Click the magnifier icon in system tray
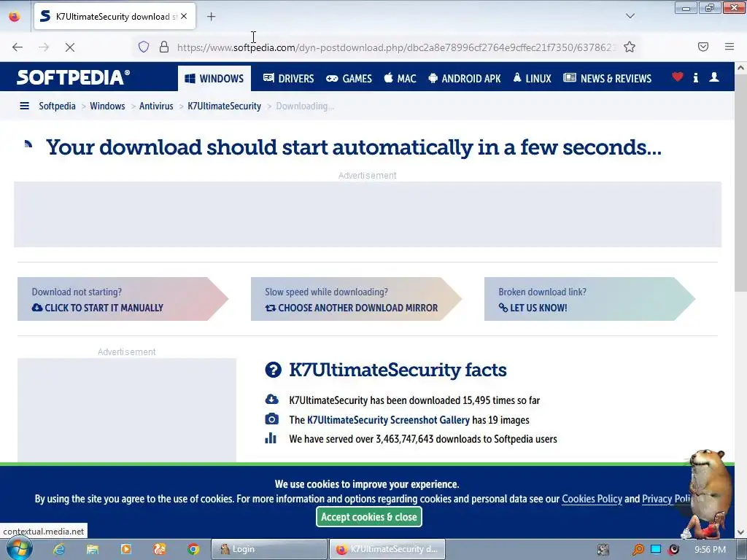The height and width of the screenshot is (560, 747). tap(638, 550)
